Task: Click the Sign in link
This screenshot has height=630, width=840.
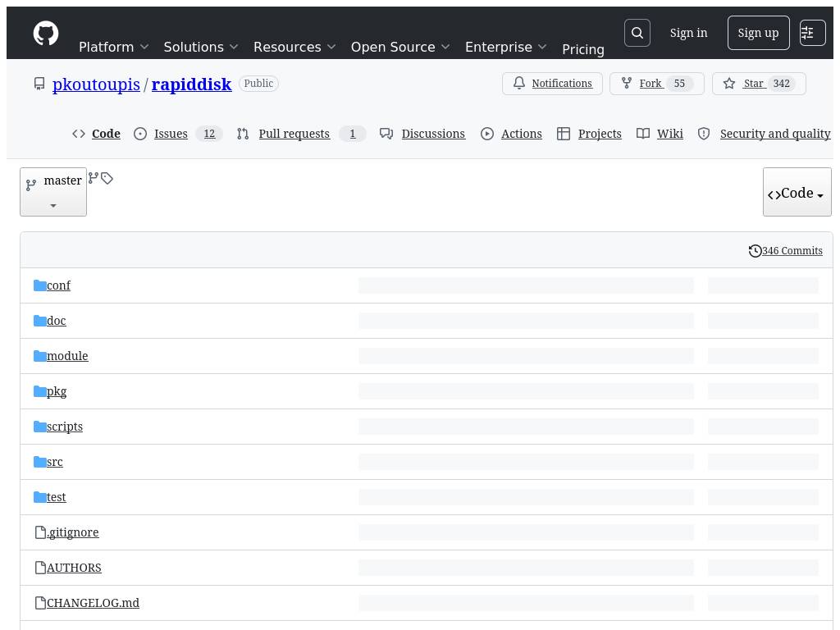Action: coord(688,33)
